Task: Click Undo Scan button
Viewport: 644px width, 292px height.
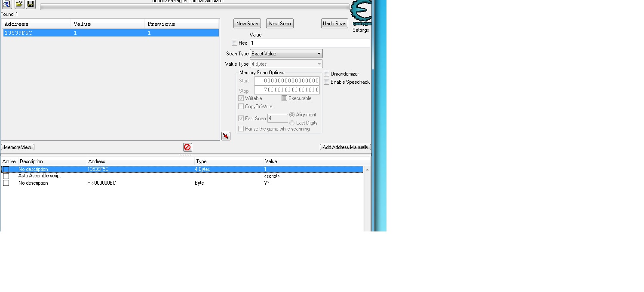Action: (334, 24)
